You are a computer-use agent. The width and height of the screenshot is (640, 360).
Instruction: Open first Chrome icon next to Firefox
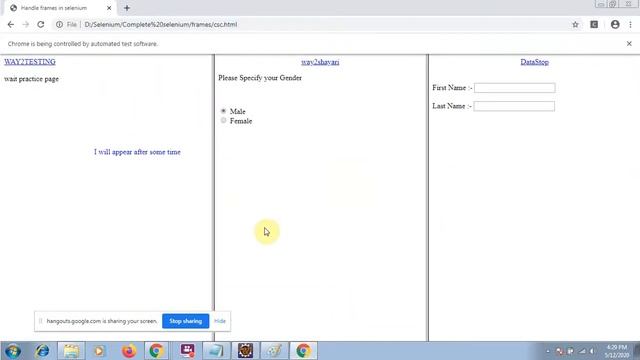coord(156,351)
